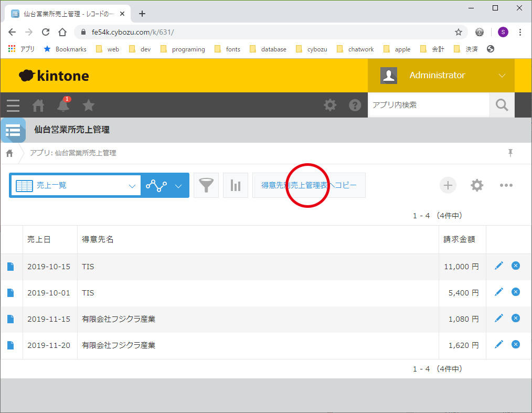Expand the graph selector dropdown arrow
Viewport: 532px width, 413px height.
(x=178, y=186)
